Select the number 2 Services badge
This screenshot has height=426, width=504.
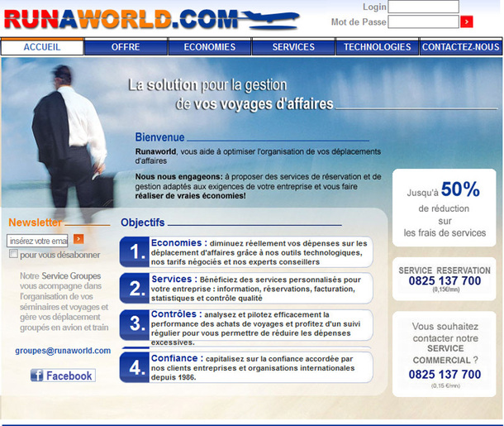tap(135, 288)
